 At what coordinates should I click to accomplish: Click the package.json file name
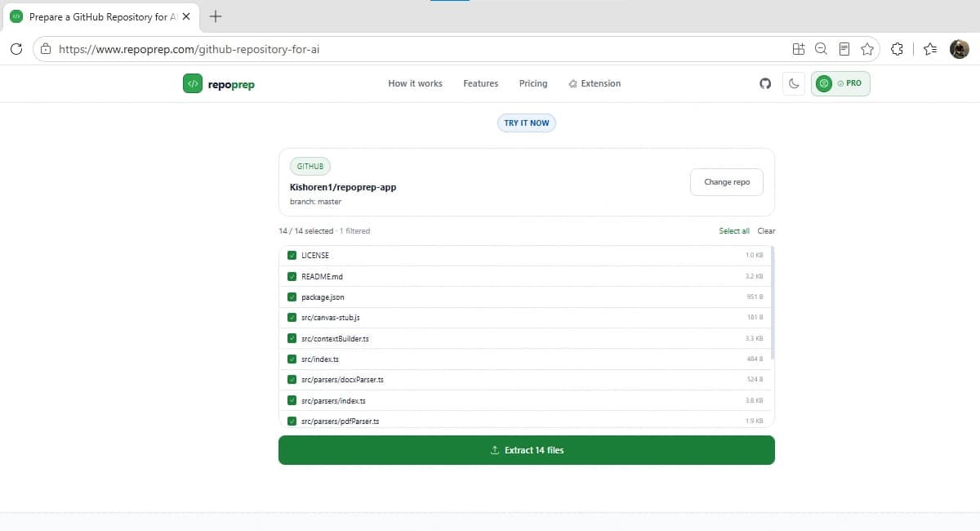click(323, 297)
